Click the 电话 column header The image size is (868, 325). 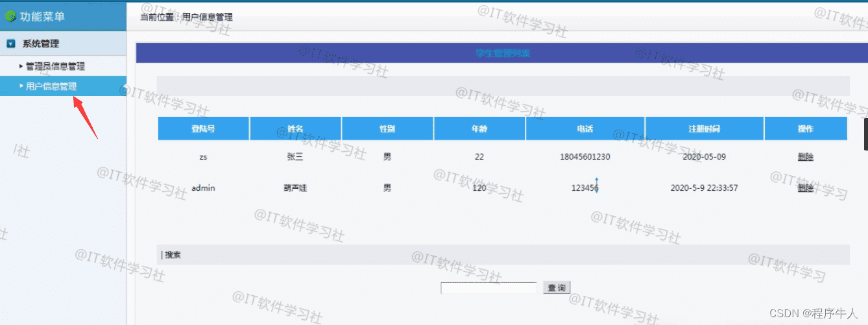pyautogui.click(x=585, y=129)
